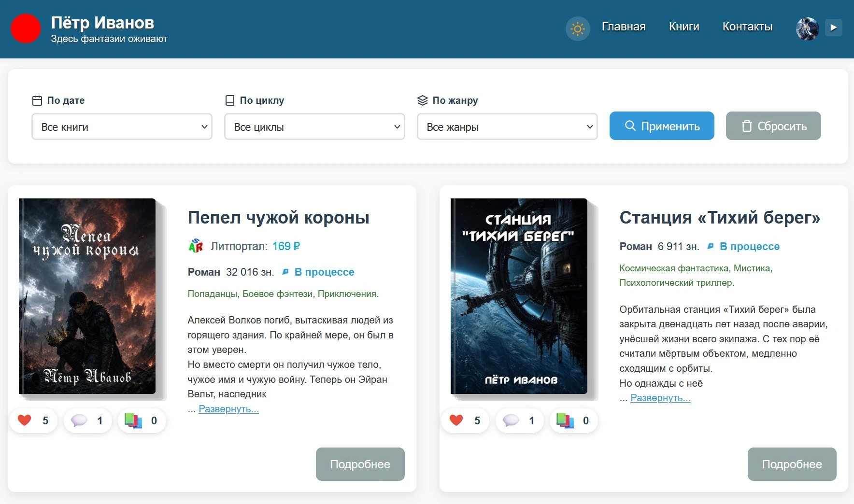Click the tagline Здесь фантазии оживают
The width and height of the screenshot is (854, 504).
pos(109,39)
